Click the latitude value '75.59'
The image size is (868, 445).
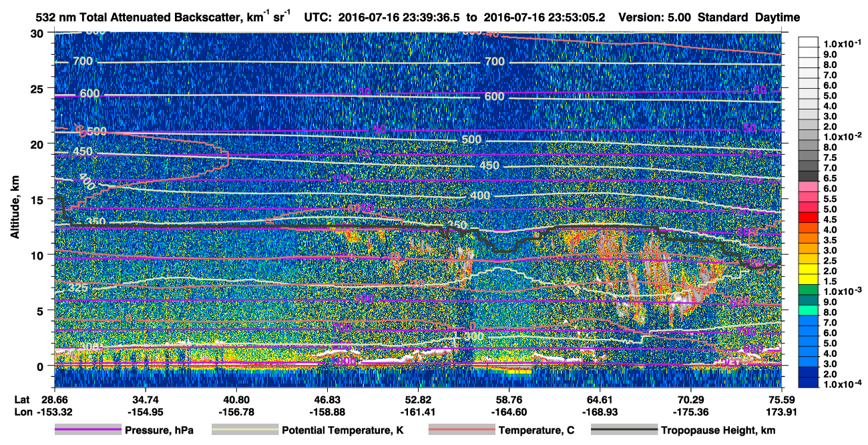point(781,399)
